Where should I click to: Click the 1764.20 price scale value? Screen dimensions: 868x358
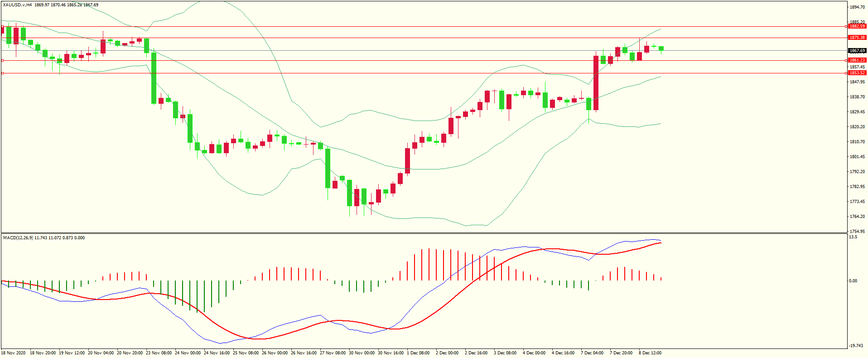[x=857, y=217]
